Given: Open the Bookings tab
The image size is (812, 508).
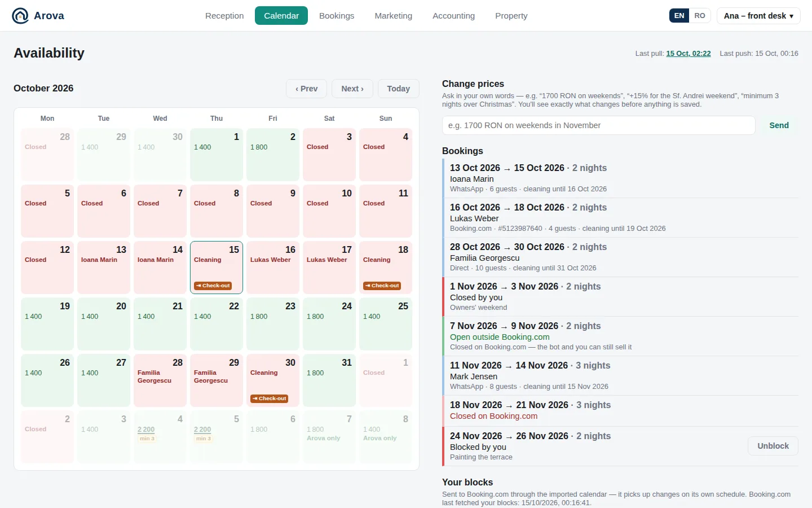Looking at the screenshot, I should point(337,16).
